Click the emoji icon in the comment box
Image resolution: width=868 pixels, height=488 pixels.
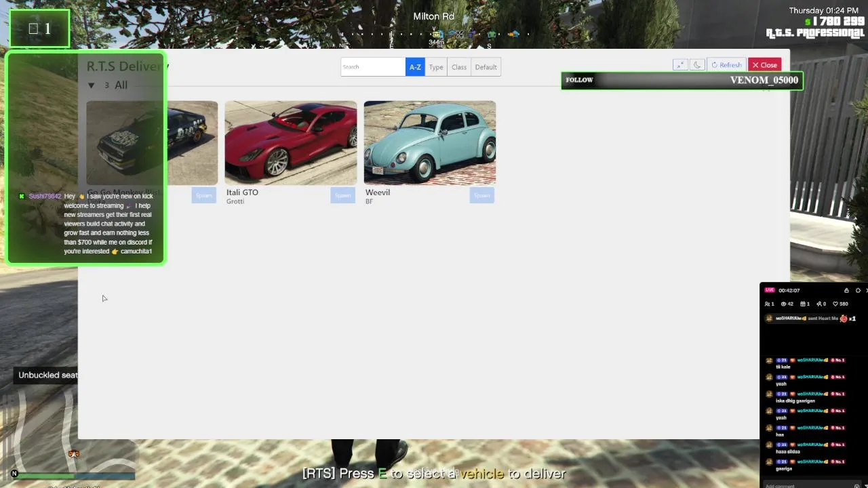[x=857, y=485]
